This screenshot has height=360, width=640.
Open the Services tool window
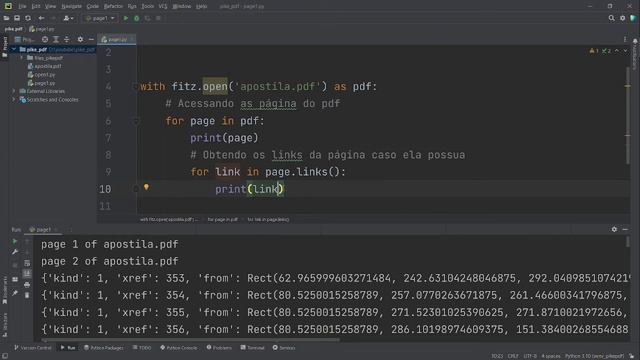pyautogui.click(x=284, y=348)
